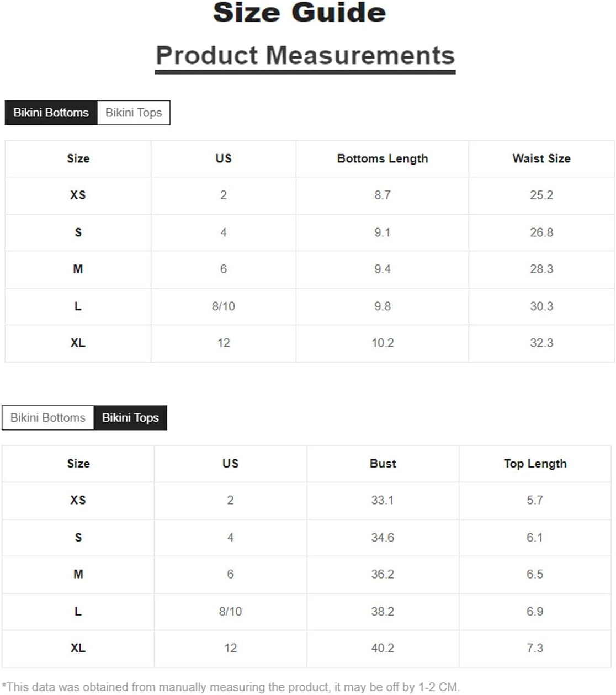This screenshot has height=695, width=616.
Task: Open the lower Bikini Bottoms tab
Action: pos(48,418)
